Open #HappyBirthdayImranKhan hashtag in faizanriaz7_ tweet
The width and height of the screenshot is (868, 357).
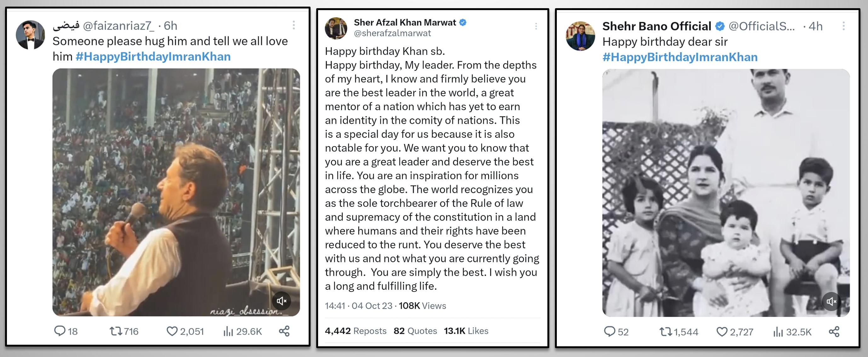tap(153, 56)
